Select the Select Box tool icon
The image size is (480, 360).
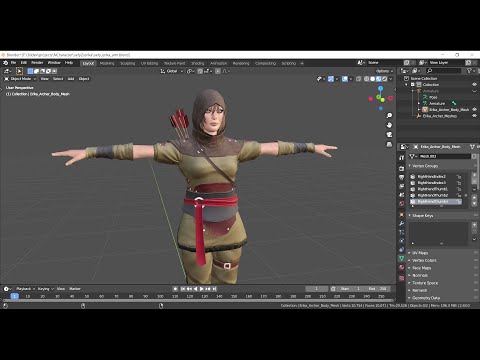19,71
